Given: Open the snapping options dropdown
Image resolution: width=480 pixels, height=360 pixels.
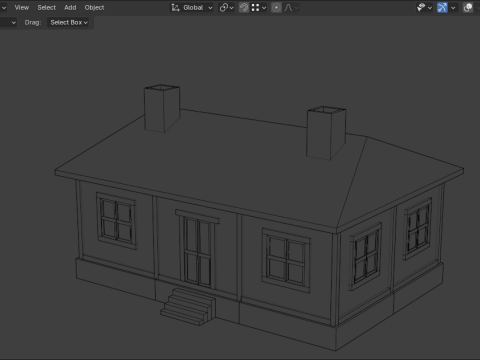Looking at the screenshot, I should click(x=259, y=7).
